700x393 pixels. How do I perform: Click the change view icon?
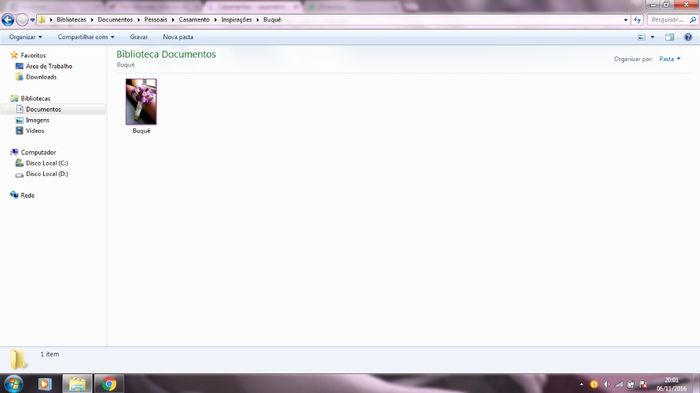point(642,37)
